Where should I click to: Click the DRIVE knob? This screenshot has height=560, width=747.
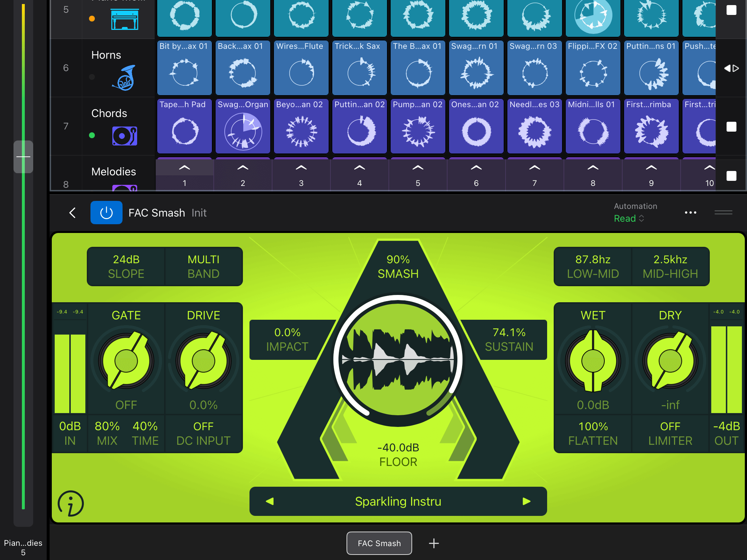[204, 361]
